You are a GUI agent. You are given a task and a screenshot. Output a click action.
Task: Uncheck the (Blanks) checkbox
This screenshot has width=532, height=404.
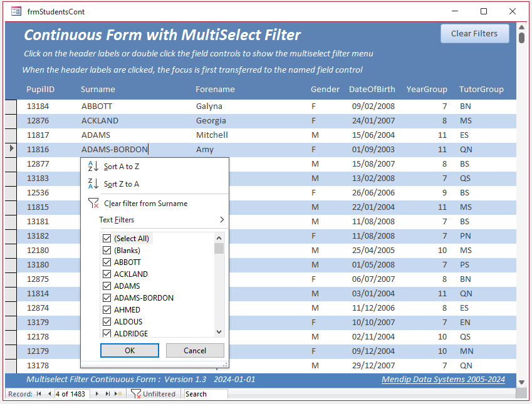click(x=107, y=251)
